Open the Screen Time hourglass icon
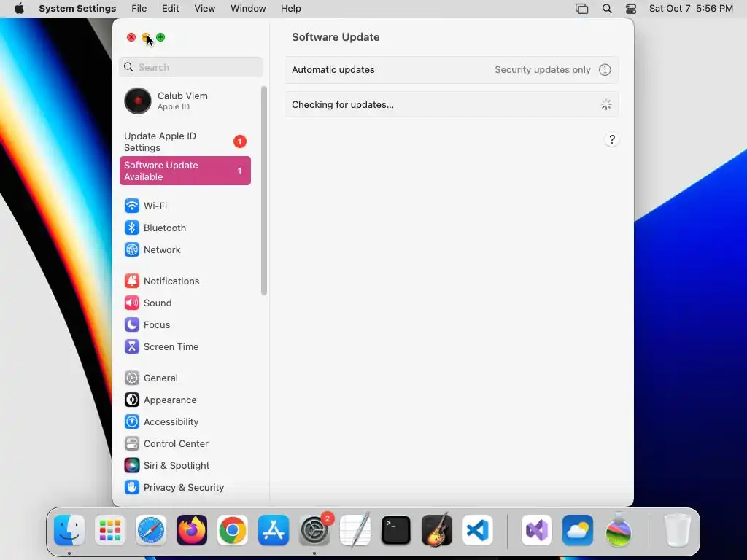This screenshot has width=747, height=560. (132, 346)
